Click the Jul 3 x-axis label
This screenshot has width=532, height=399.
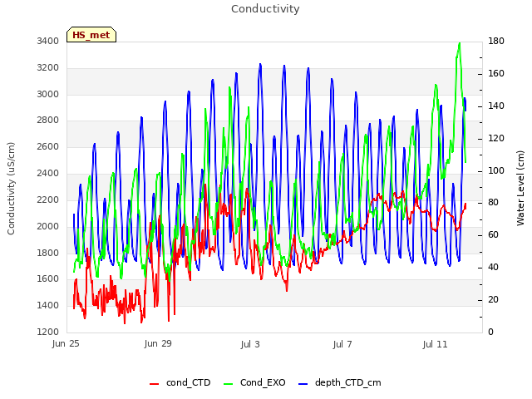click(x=250, y=344)
